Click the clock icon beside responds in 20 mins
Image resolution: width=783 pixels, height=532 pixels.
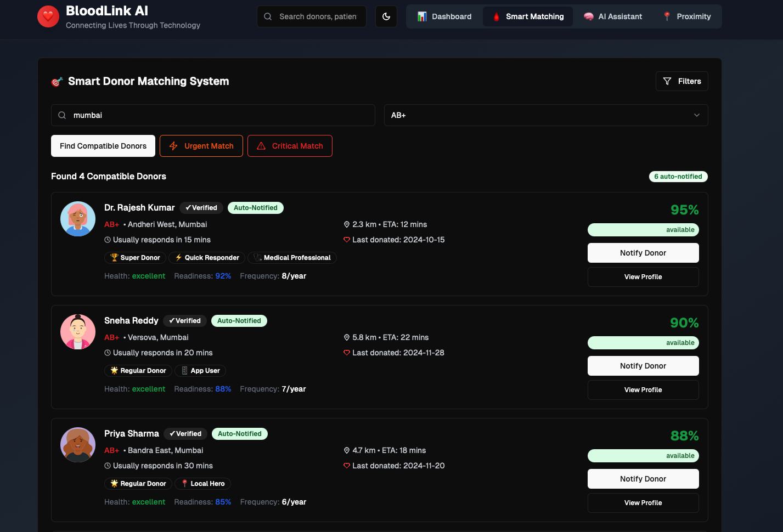(x=108, y=353)
